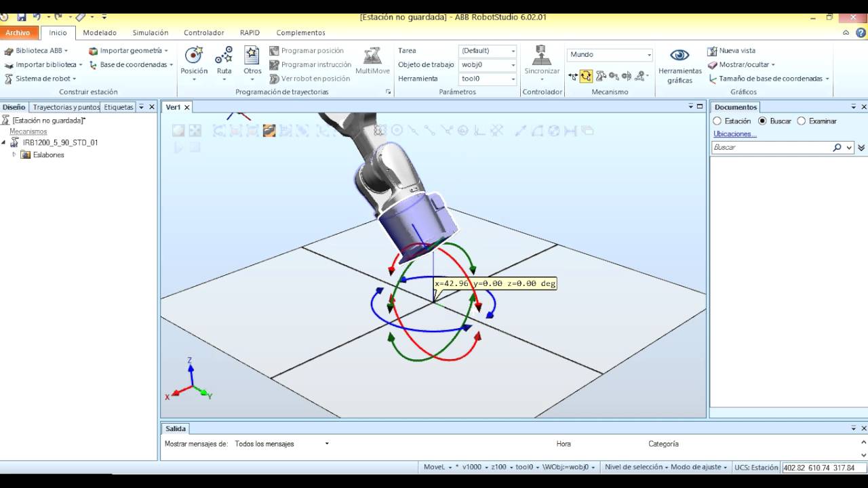
Task: Switch to the Controlador ribbon tab
Action: coord(204,33)
